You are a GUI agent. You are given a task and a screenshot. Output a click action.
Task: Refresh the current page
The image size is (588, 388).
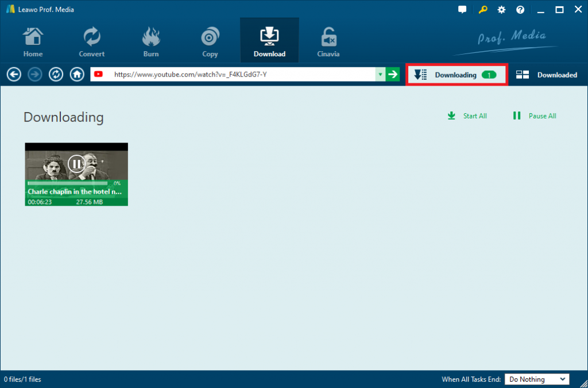56,75
